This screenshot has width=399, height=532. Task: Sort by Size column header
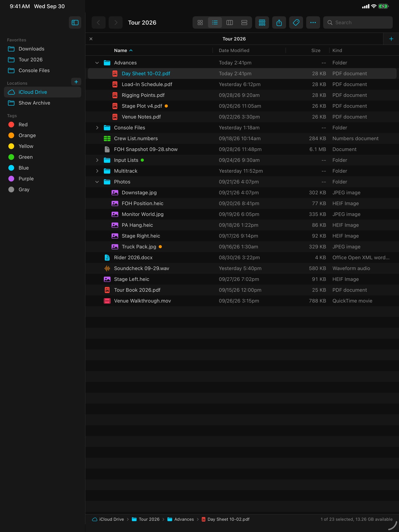coord(316,50)
